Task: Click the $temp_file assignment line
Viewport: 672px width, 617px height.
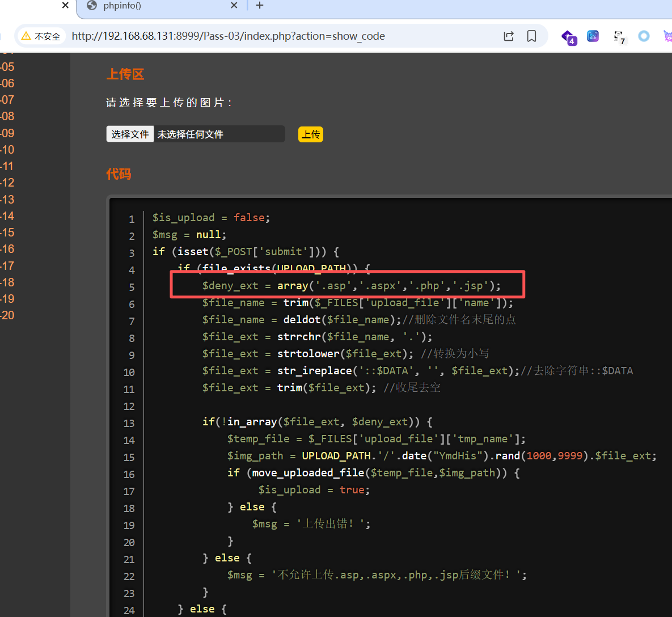Action: point(377,439)
